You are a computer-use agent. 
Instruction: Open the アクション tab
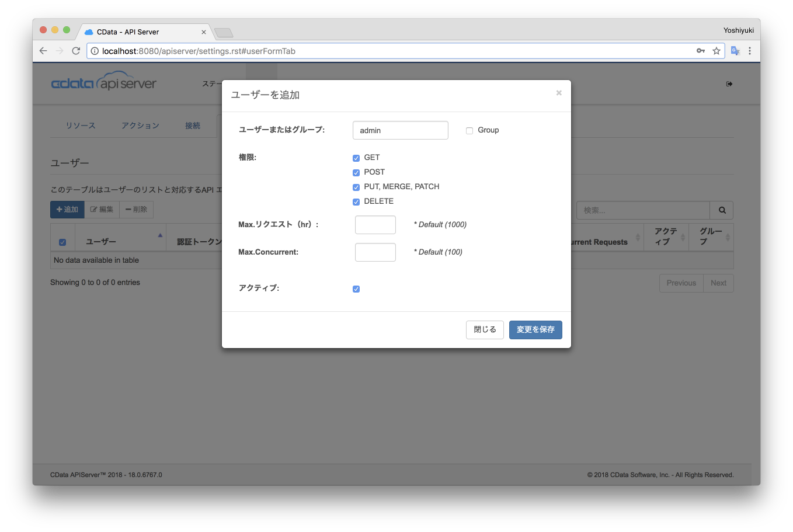click(140, 126)
